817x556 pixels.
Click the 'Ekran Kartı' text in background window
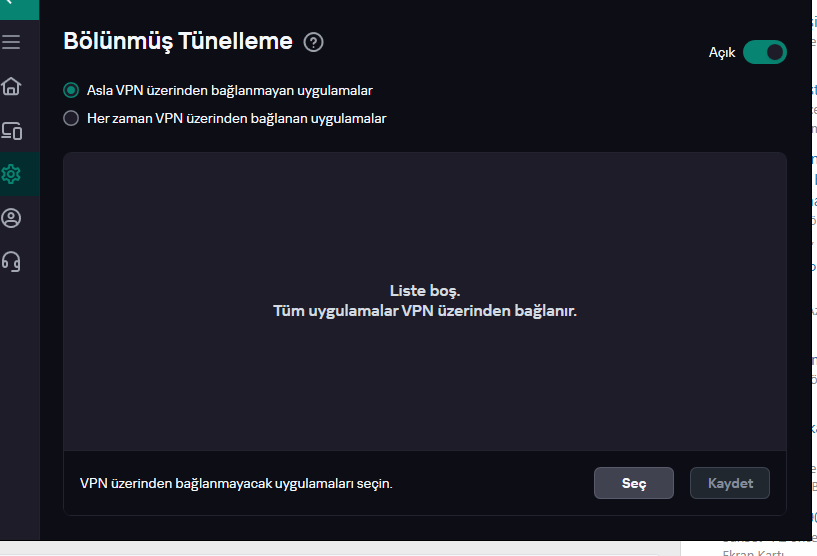point(752,552)
